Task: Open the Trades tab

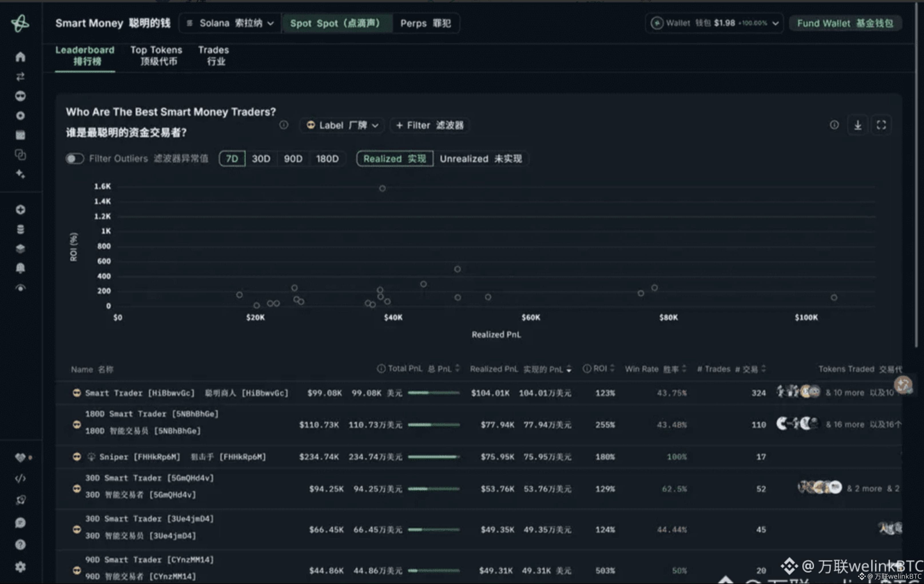Action: [214, 56]
